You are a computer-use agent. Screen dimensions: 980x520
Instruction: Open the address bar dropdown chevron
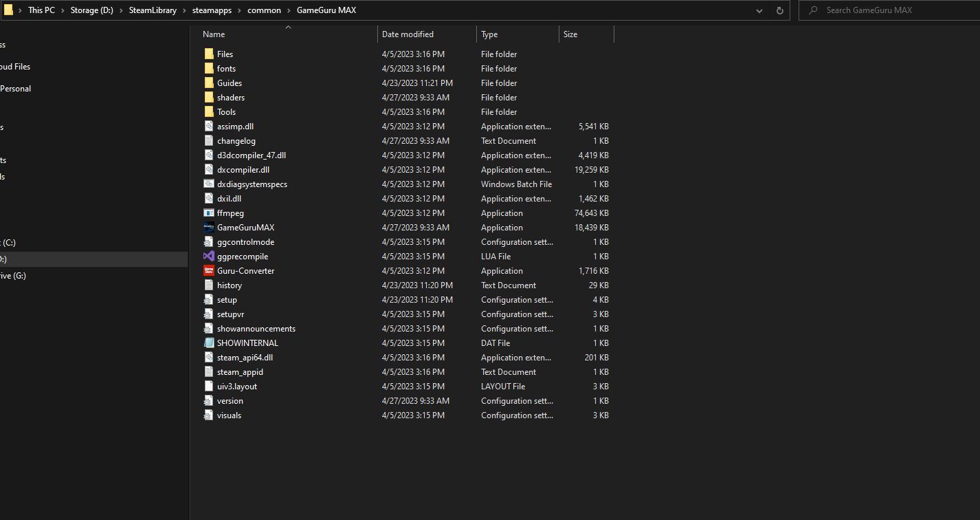click(x=759, y=10)
